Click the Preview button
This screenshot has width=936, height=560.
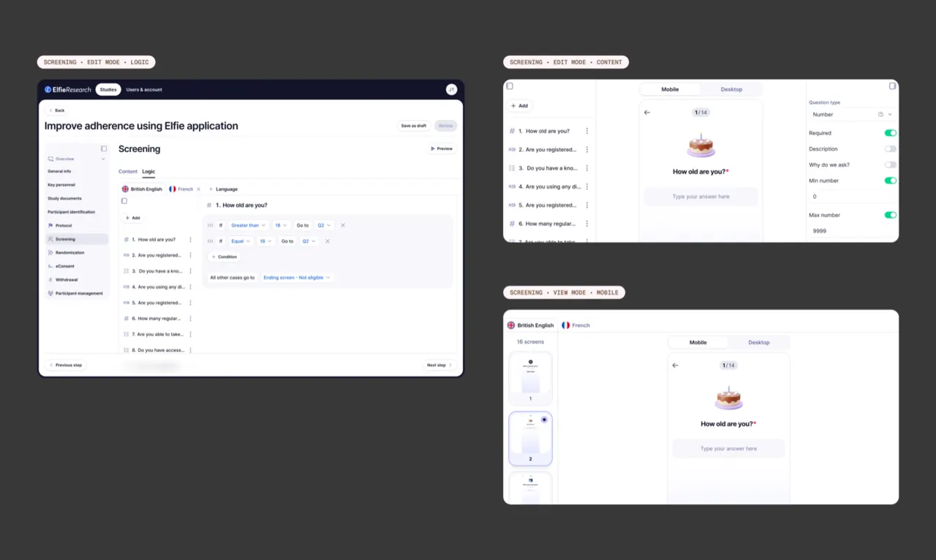(441, 148)
